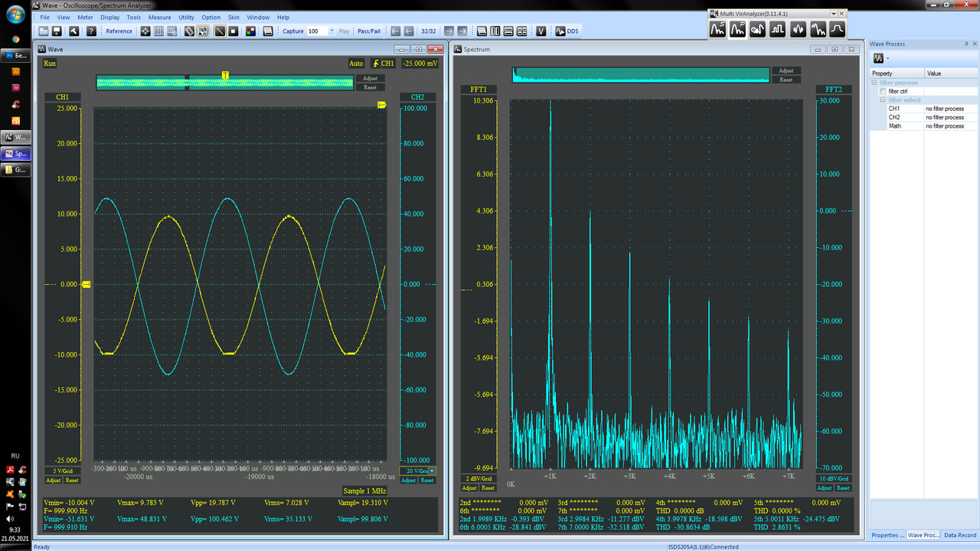This screenshot has height=551, width=980.
Task: Select the square wave VirAnalyzer icon
Action: pos(778,29)
